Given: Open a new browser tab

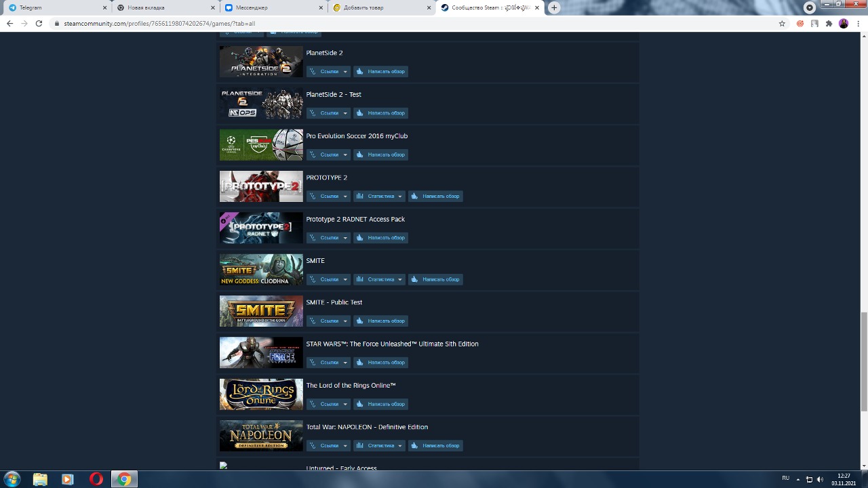Looking at the screenshot, I should (554, 7).
